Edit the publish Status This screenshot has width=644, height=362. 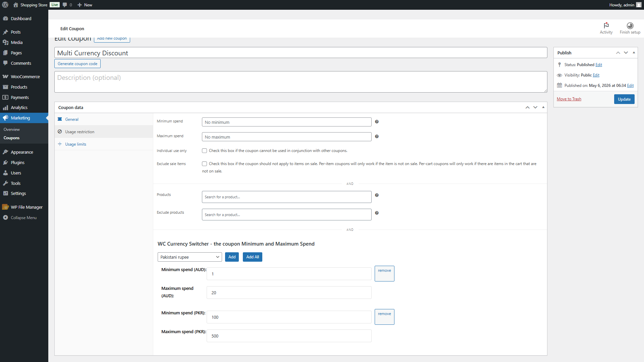pyautogui.click(x=599, y=65)
